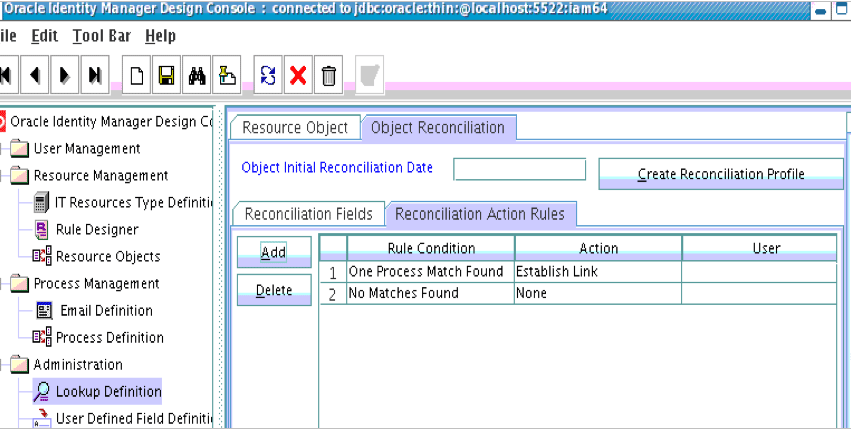The height and width of the screenshot is (429, 851).
Task: Open the Tool Bar menu
Action: tap(102, 36)
